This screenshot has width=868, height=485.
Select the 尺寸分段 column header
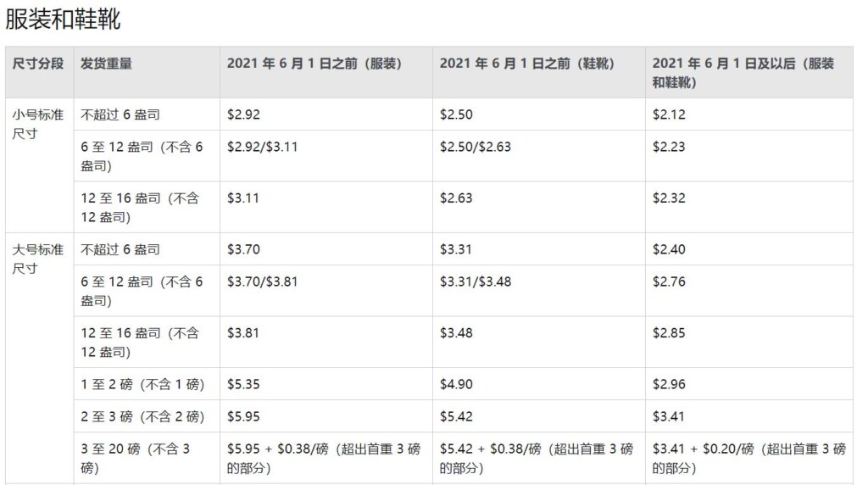pos(38,64)
